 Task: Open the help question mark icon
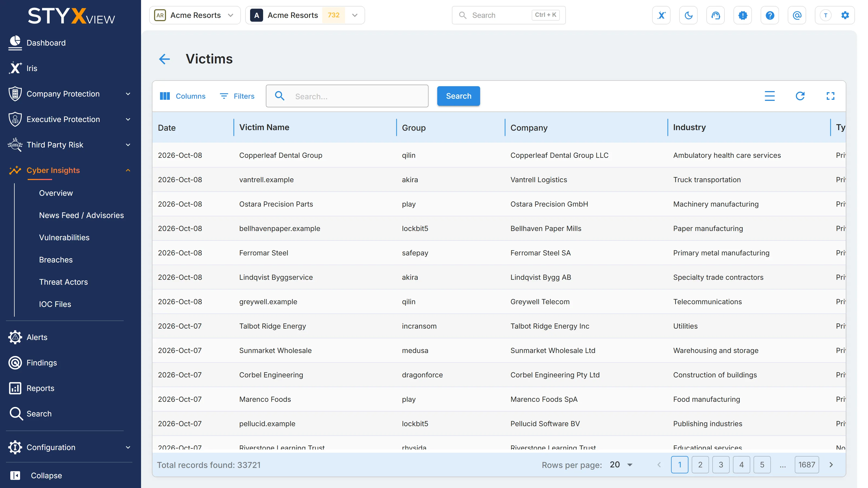point(770,15)
